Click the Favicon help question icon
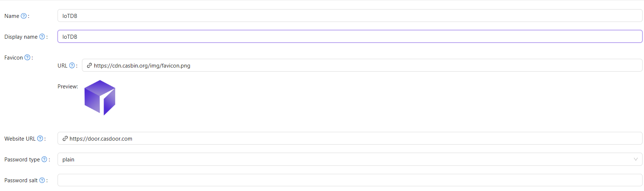 click(27, 58)
